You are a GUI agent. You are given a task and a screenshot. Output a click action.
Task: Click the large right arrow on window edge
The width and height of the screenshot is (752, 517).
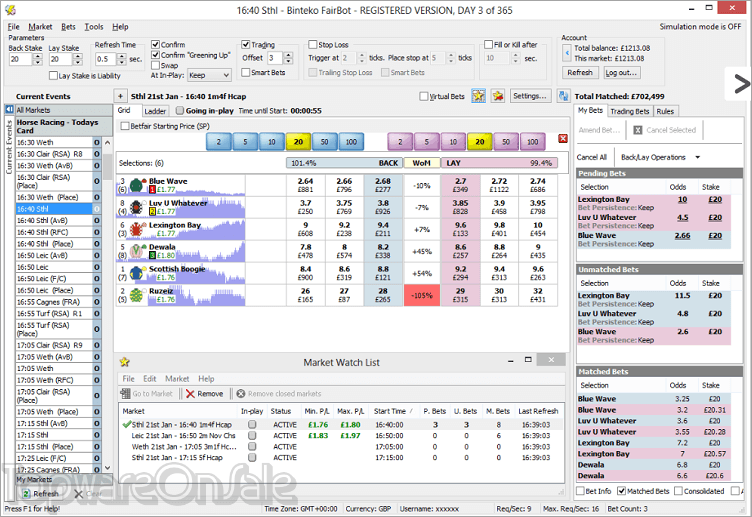(741, 84)
